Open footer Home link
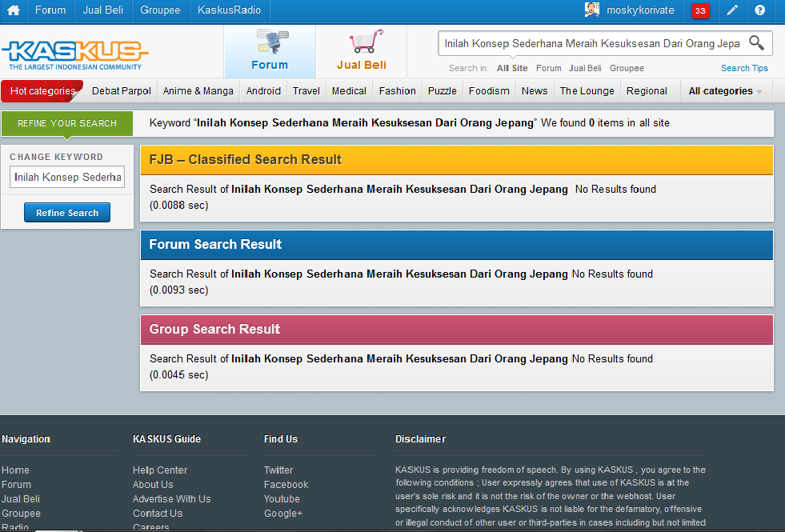785x532 pixels. pyautogui.click(x=15, y=470)
